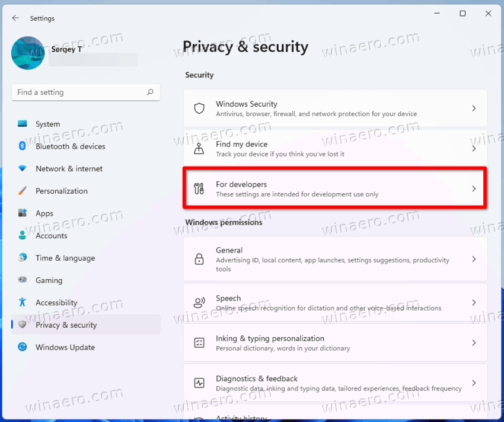Open Find my device settings
This screenshot has width=504, height=422.
coord(335,149)
